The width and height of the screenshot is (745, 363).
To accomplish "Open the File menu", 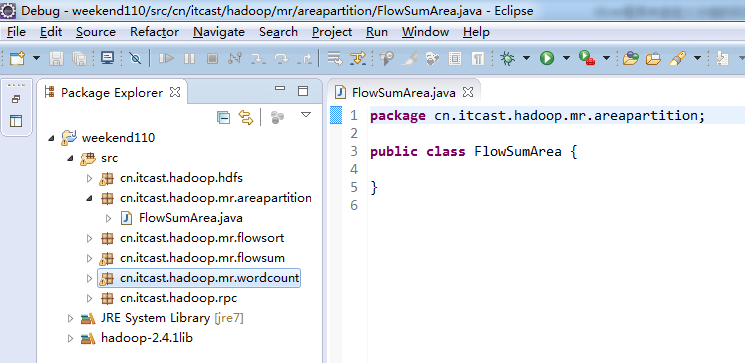I will (x=17, y=32).
